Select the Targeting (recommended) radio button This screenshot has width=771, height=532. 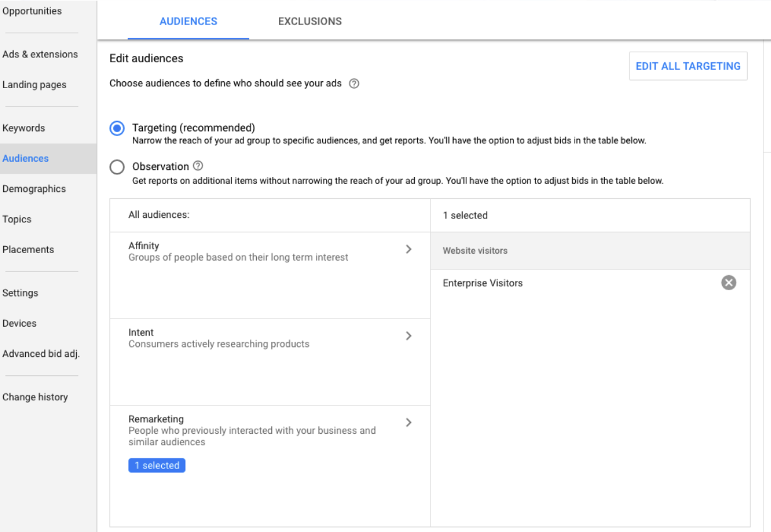click(117, 128)
